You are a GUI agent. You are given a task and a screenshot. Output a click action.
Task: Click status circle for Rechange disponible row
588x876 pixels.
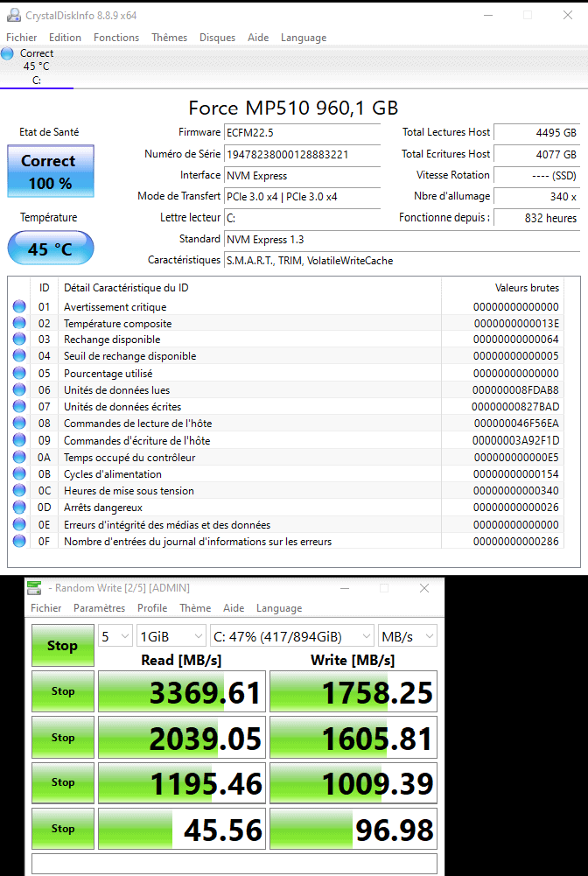(19, 340)
